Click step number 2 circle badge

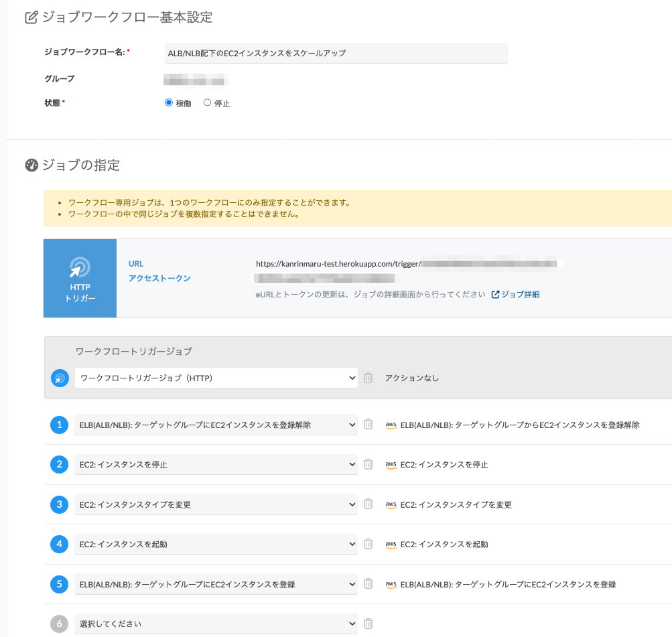(59, 464)
